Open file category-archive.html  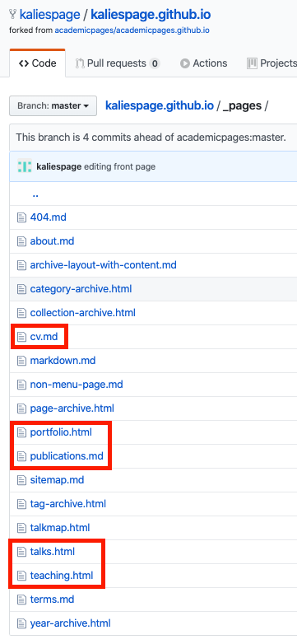[81, 289]
